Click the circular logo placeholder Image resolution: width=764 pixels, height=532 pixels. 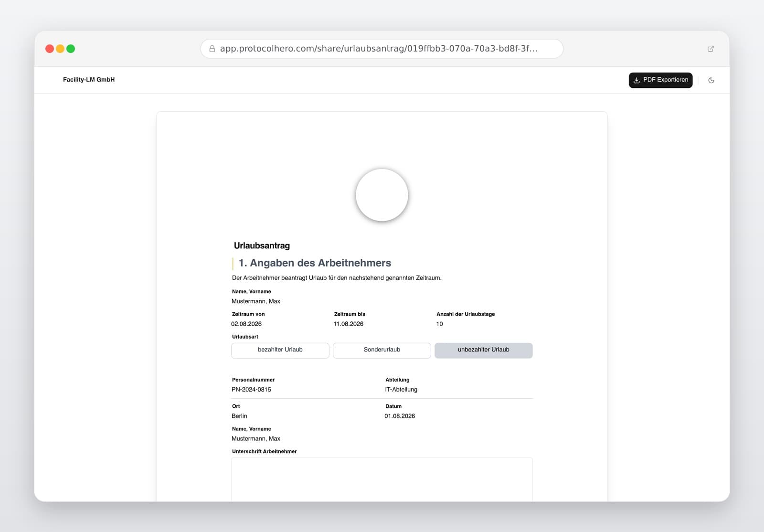click(382, 195)
